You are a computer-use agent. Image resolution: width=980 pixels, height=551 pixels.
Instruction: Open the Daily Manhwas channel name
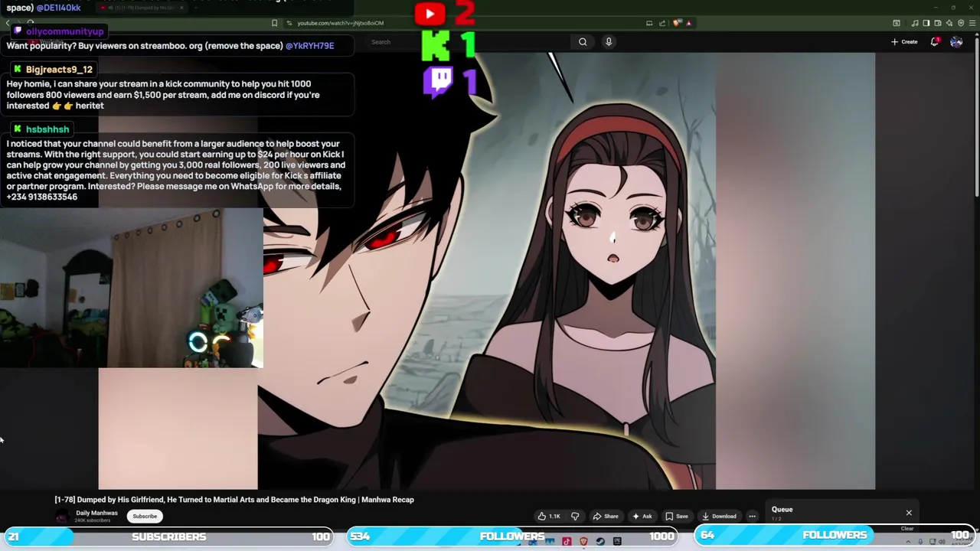click(x=96, y=514)
